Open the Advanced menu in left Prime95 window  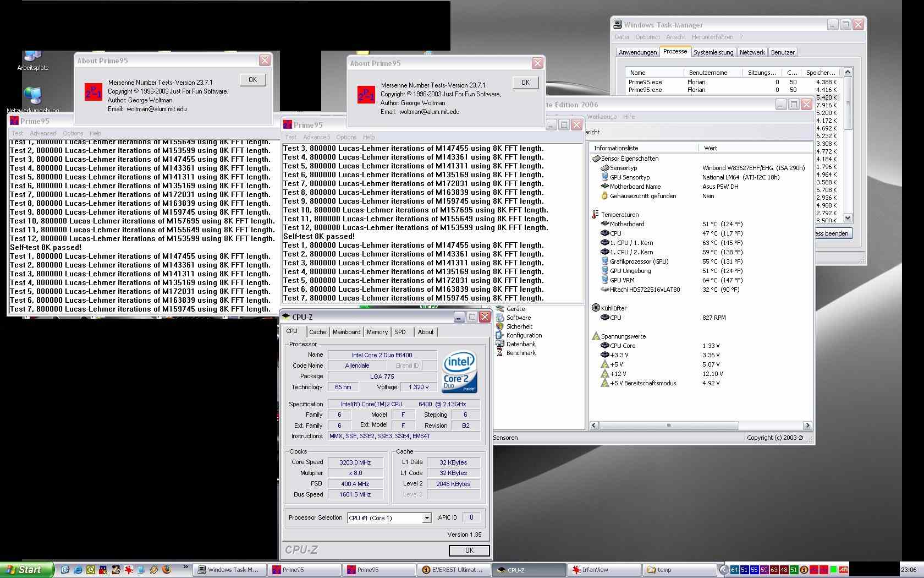(43, 133)
